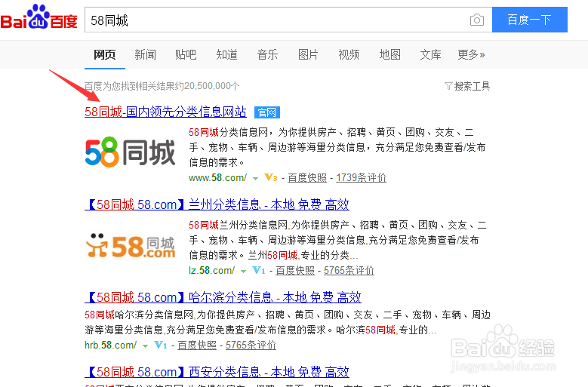
Task: Click the Baidu logo
Action: coord(39,17)
